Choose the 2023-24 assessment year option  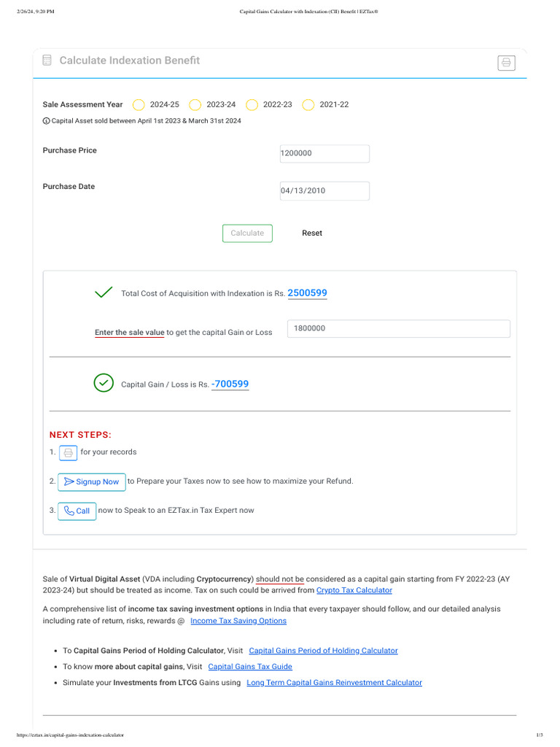pyautogui.click(x=195, y=105)
